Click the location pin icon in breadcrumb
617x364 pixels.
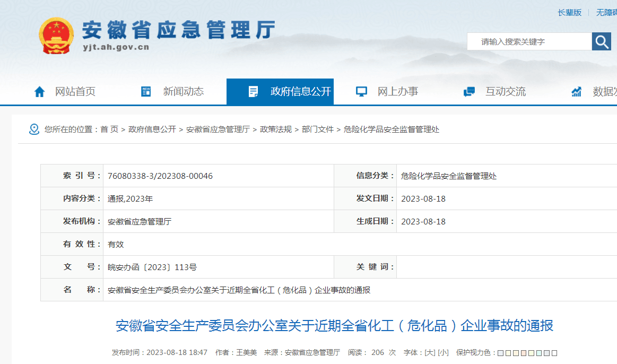pos(34,129)
